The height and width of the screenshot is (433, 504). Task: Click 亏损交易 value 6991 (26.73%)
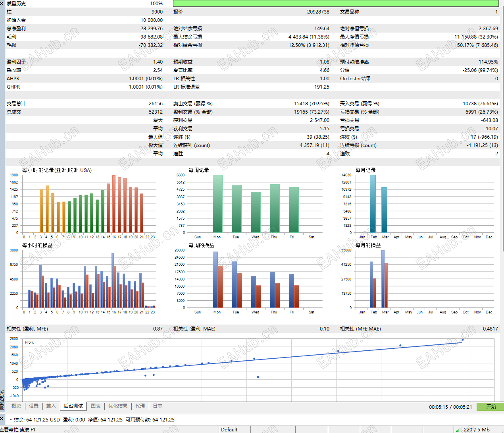pos(481,112)
